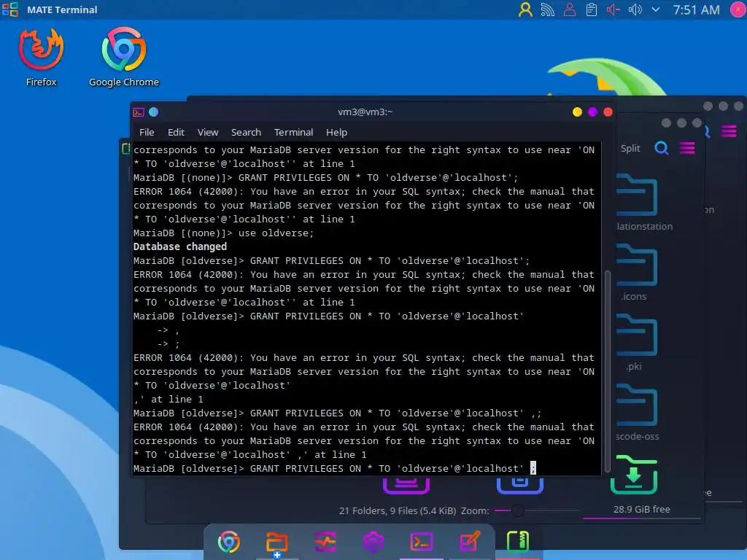Click '21 Folders, 9 Files (5.4 KiB)' status text

point(398,511)
